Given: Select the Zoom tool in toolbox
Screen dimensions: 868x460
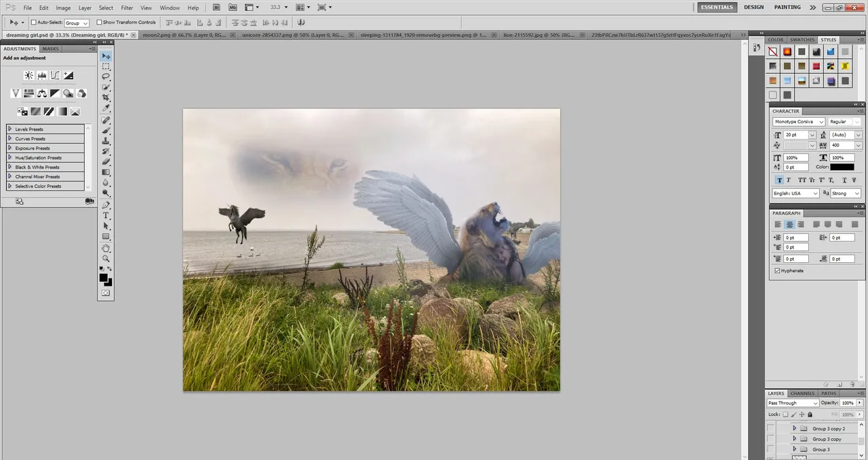Looking at the screenshot, I should tap(106, 258).
